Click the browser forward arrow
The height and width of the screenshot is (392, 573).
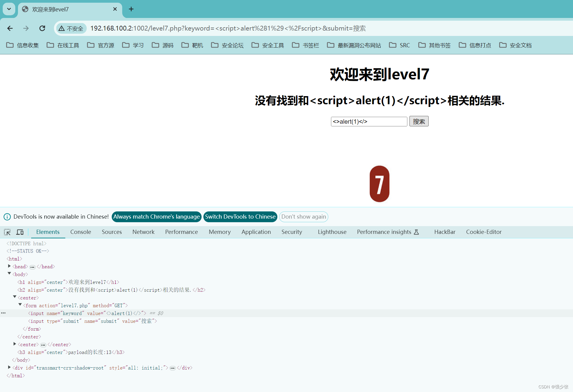tap(26, 28)
